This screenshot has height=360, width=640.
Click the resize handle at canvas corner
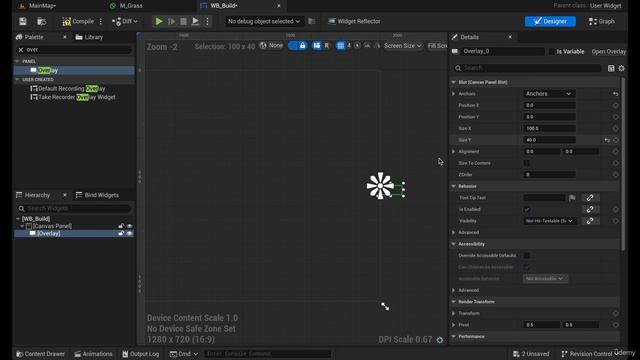385,306
